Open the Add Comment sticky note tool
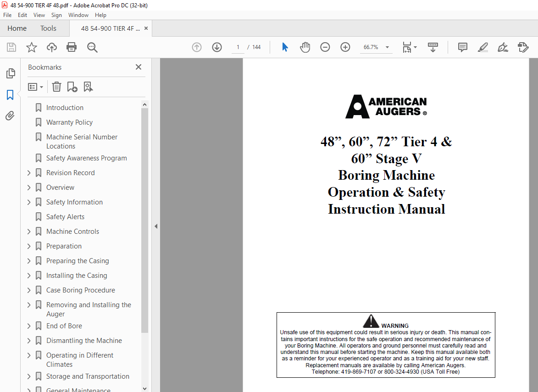The image size is (538, 392). (x=463, y=47)
